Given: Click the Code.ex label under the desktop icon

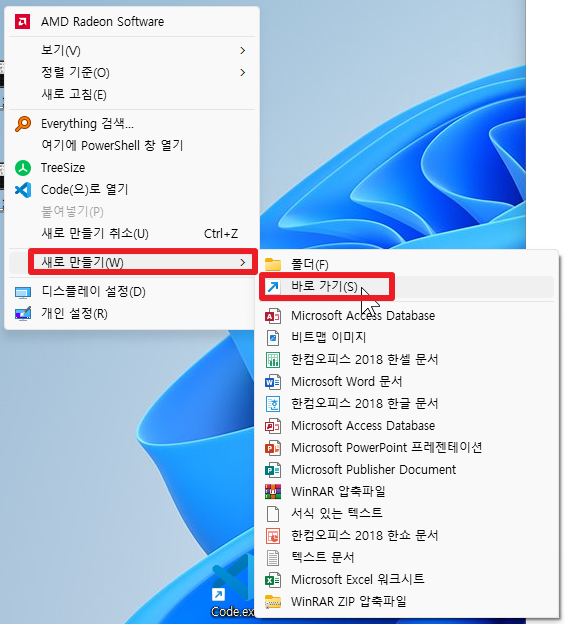Looking at the screenshot, I should (232, 612).
